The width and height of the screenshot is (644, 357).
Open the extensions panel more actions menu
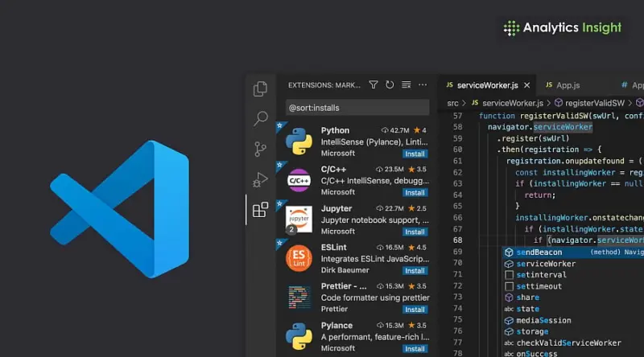(x=423, y=84)
